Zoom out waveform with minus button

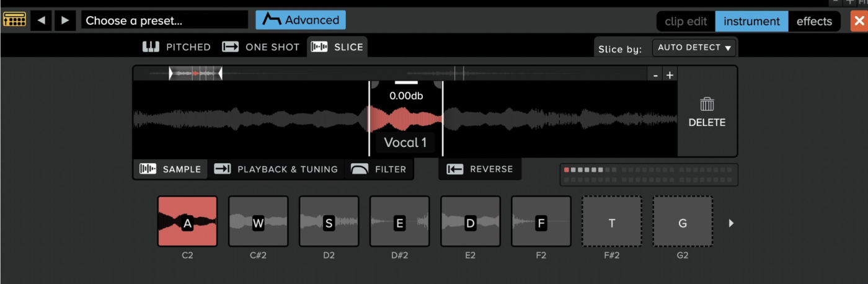click(x=656, y=75)
